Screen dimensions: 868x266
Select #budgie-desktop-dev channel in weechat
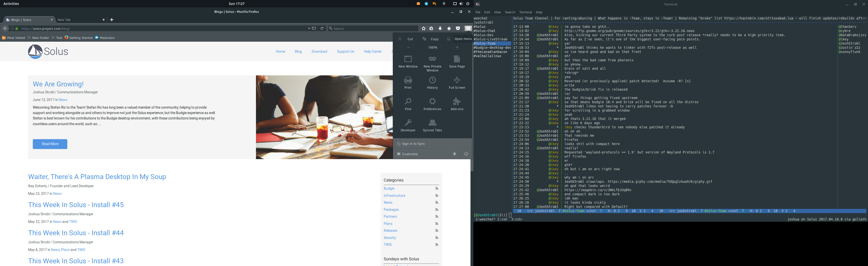(492, 48)
